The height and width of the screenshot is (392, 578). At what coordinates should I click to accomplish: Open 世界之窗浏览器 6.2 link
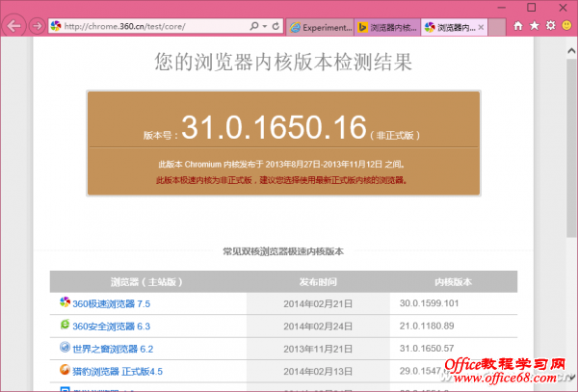[x=113, y=349]
